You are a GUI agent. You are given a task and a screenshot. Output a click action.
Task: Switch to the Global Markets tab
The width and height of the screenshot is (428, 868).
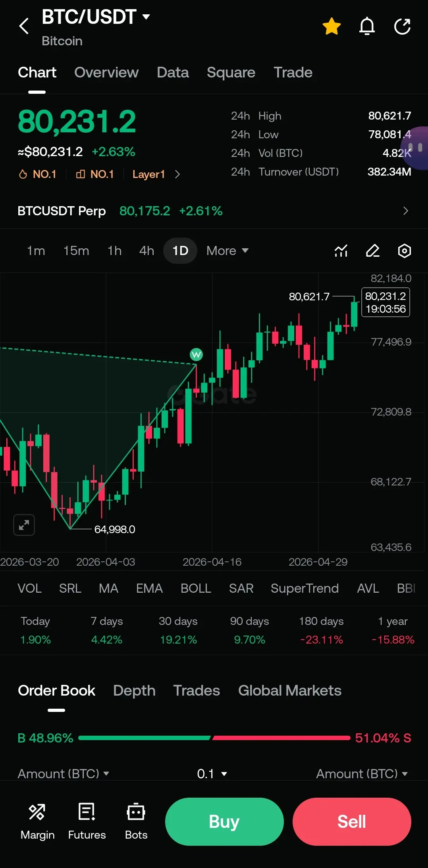pyautogui.click(x=290, y=691)
